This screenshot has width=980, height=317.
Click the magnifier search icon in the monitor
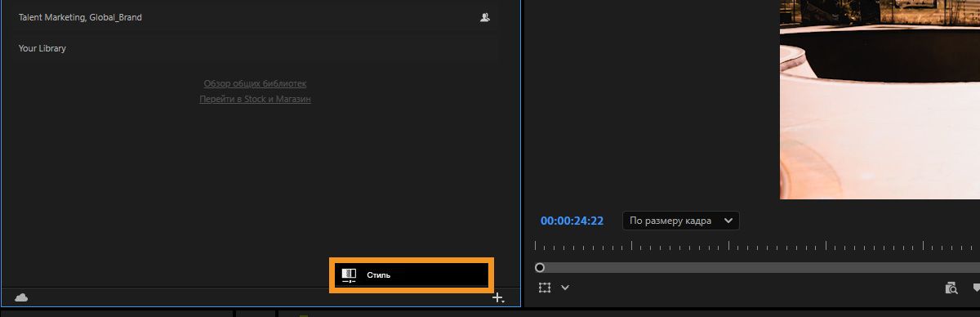(951, 288)
